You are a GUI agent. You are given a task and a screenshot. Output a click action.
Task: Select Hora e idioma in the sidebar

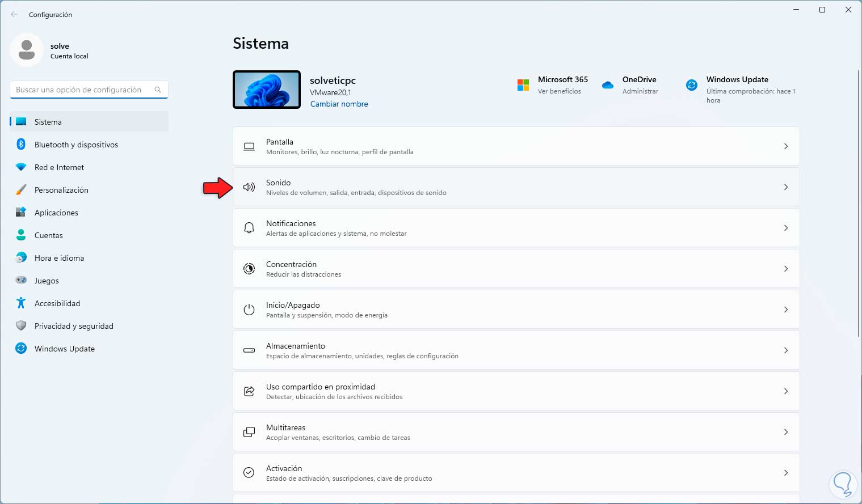click(x=59, y=258)
